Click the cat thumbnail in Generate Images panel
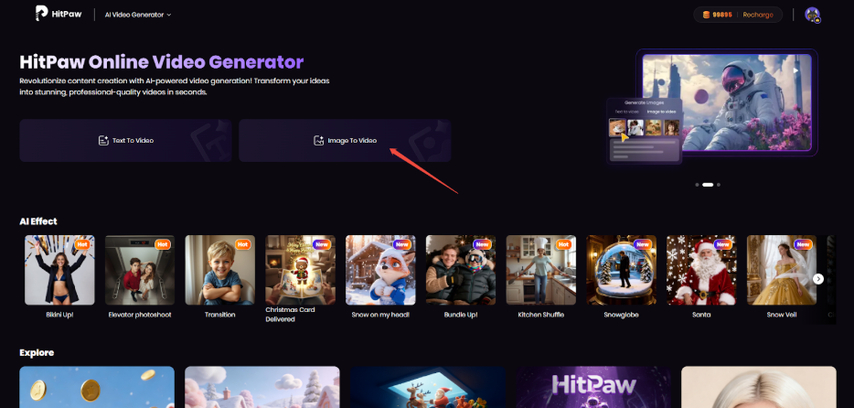 pyautogui.click(x=618, y=128)
